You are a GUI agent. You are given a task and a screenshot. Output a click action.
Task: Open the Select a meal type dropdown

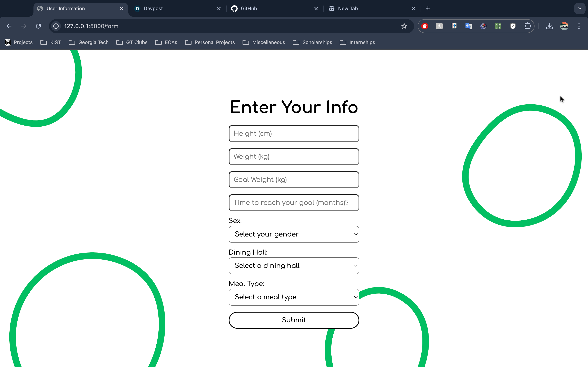[294, 297]
